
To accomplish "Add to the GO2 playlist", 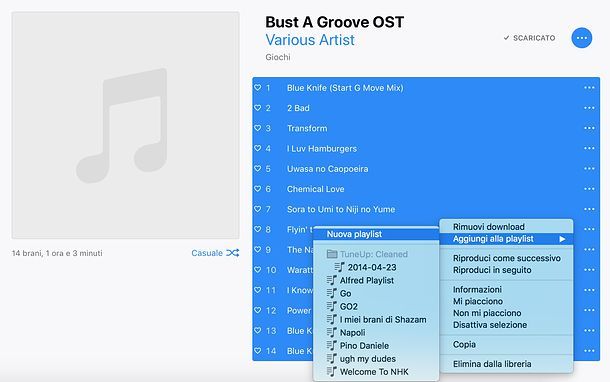I will point(376,307).
